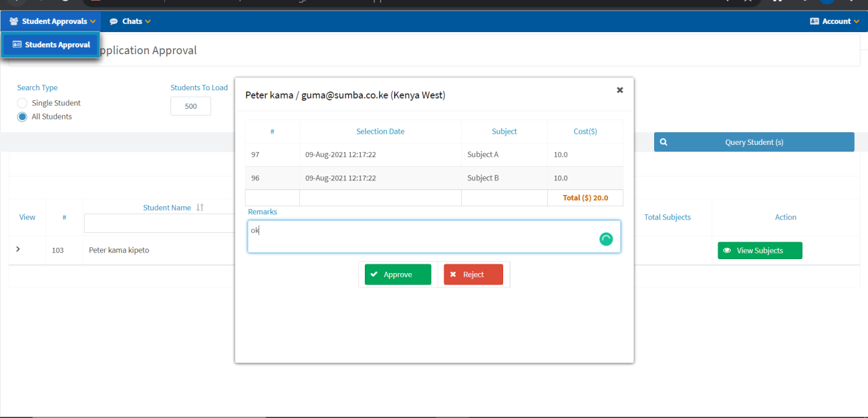Click View Subjects for Peter kama kipeto
868x418 pixels.
tap(760, 250)
